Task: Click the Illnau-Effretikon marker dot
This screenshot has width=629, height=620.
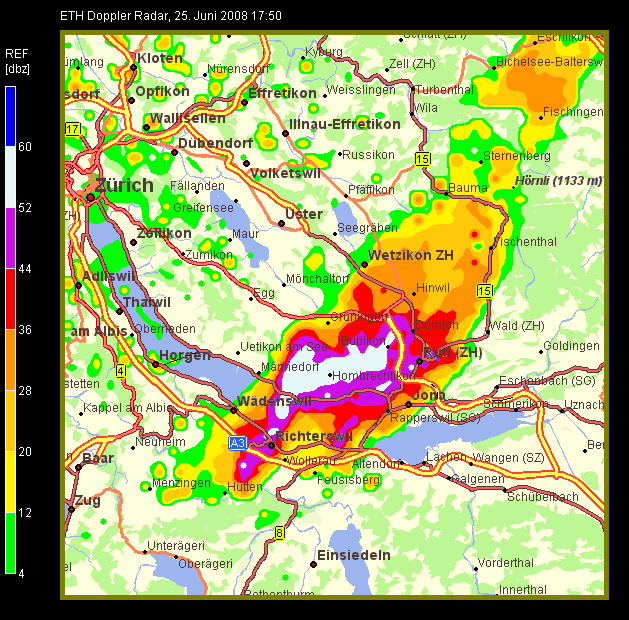Action: point(285,133)
